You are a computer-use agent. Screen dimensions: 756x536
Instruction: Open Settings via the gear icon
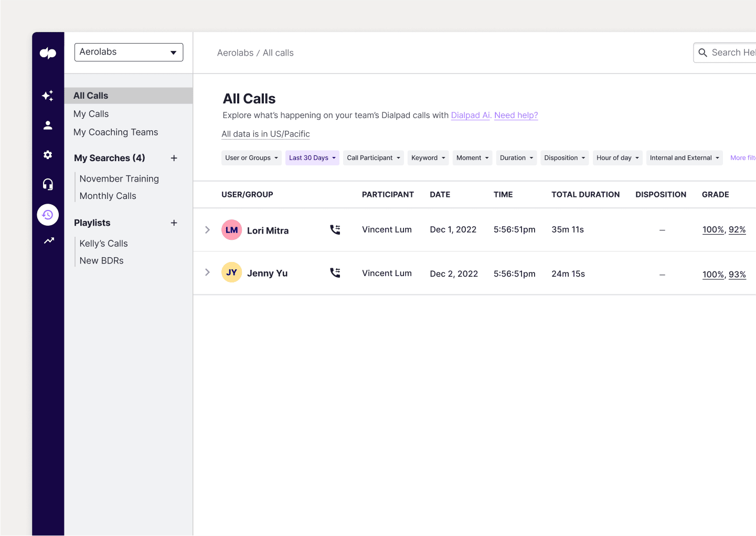click(48, 154)
